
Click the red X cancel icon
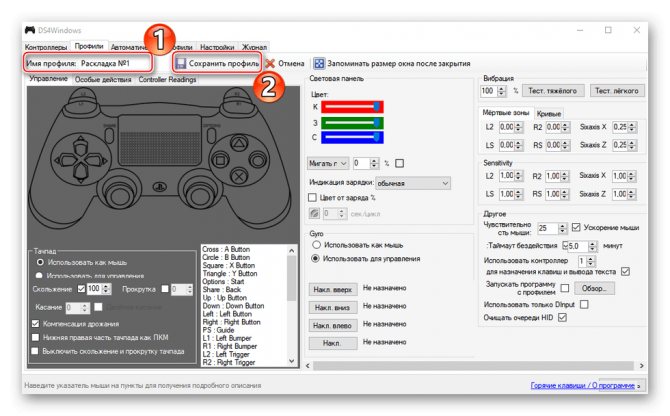pos(270,64)
